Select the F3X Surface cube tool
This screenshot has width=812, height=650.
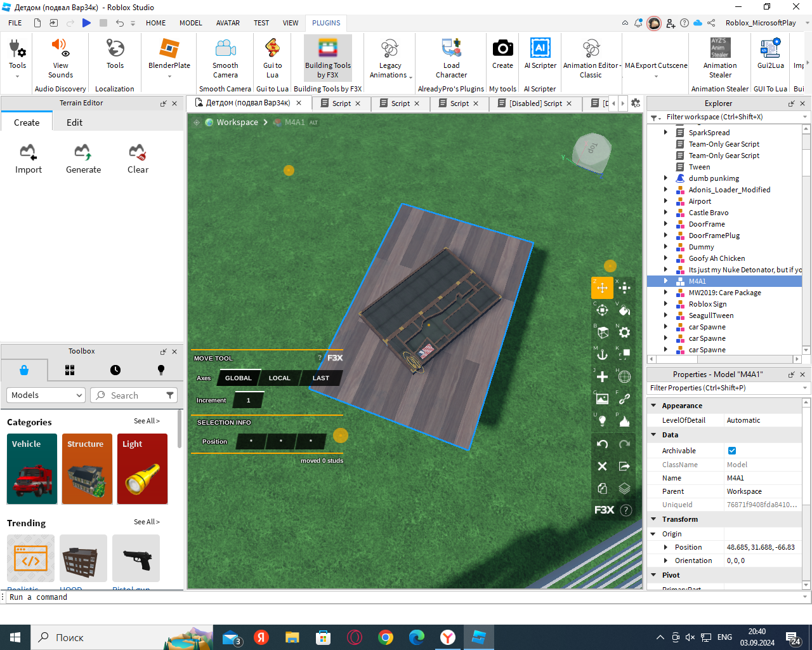click(x=602, y=332)
